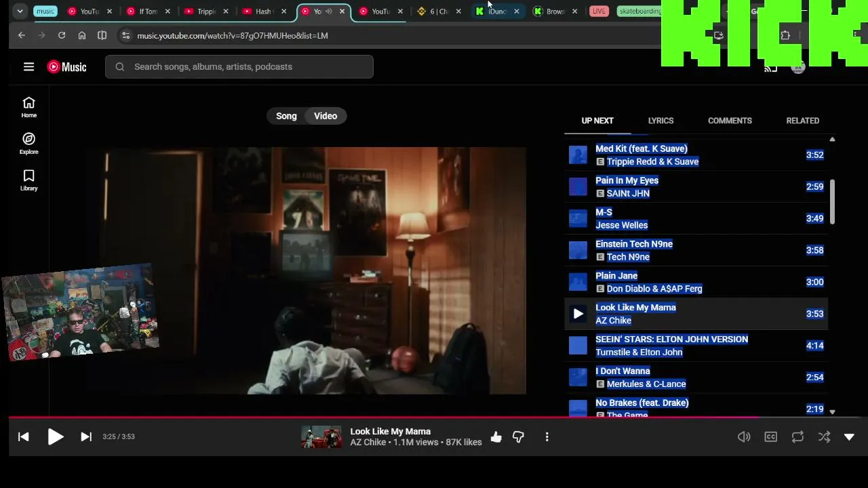868x488 pixels.
Task: Reload the current page
Action: (x=62, y=35)
